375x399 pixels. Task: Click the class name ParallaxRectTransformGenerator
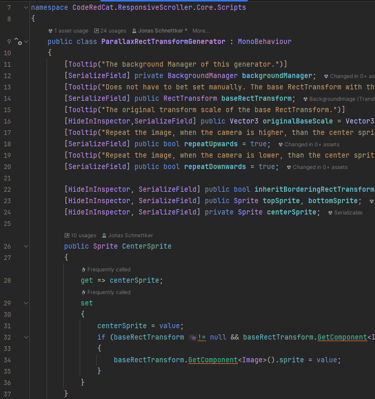163,42
